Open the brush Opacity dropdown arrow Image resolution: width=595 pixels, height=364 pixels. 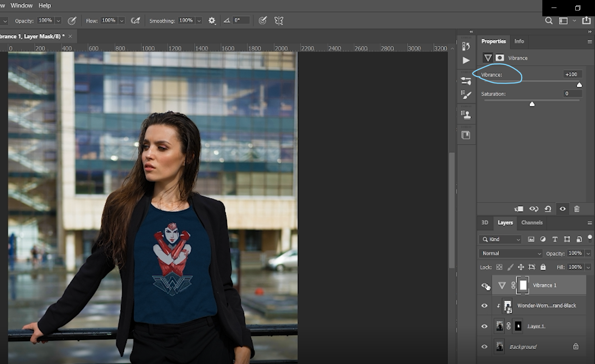point(59,20)
